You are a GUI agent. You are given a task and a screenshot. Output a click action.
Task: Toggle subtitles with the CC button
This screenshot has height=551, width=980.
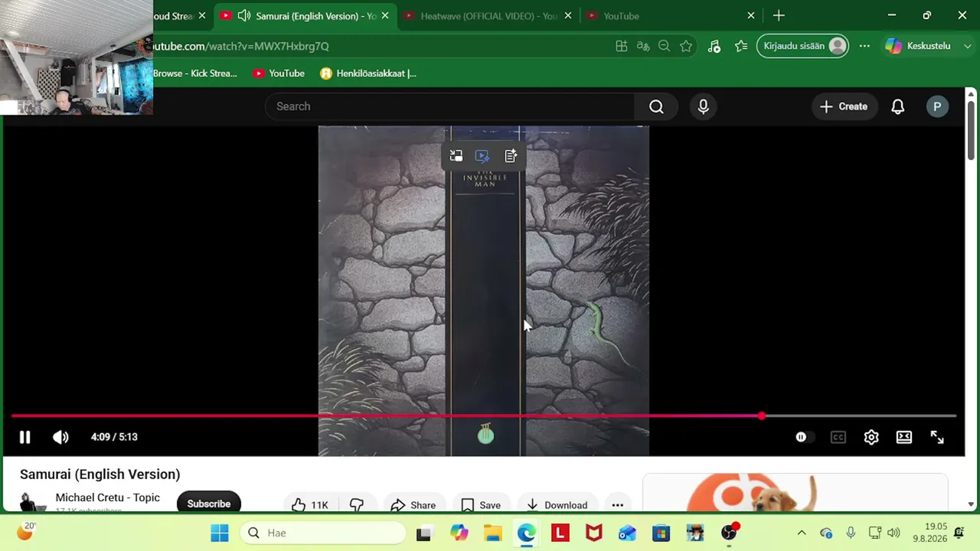pos(838,437)
